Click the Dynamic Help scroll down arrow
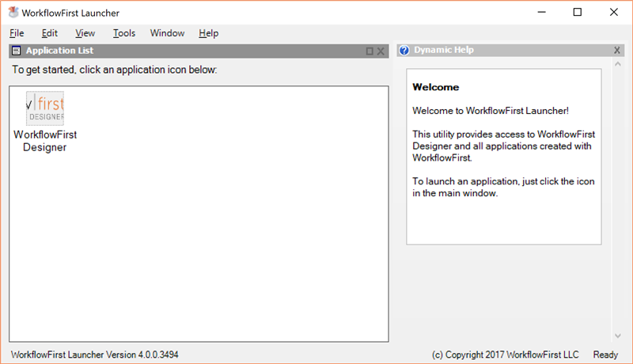 click(618, 336)
